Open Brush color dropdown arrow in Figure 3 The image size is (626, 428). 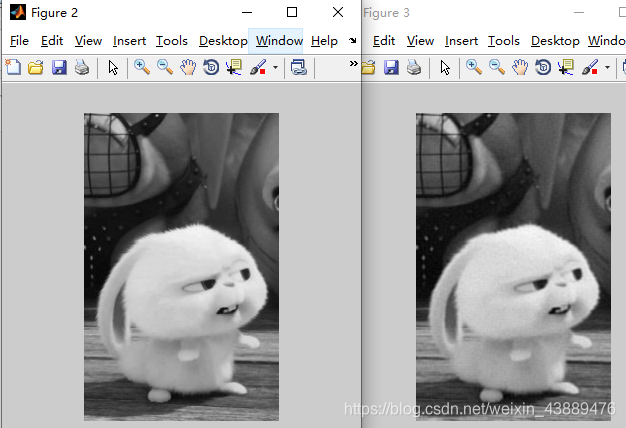tap(608, 67)
